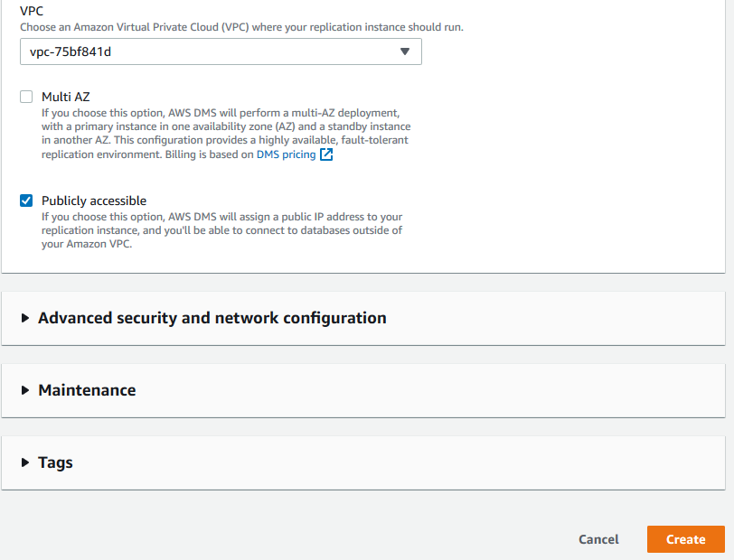Click the VPC helper text about replication instance
Screen dimensions: 734x560
(241, 27)
